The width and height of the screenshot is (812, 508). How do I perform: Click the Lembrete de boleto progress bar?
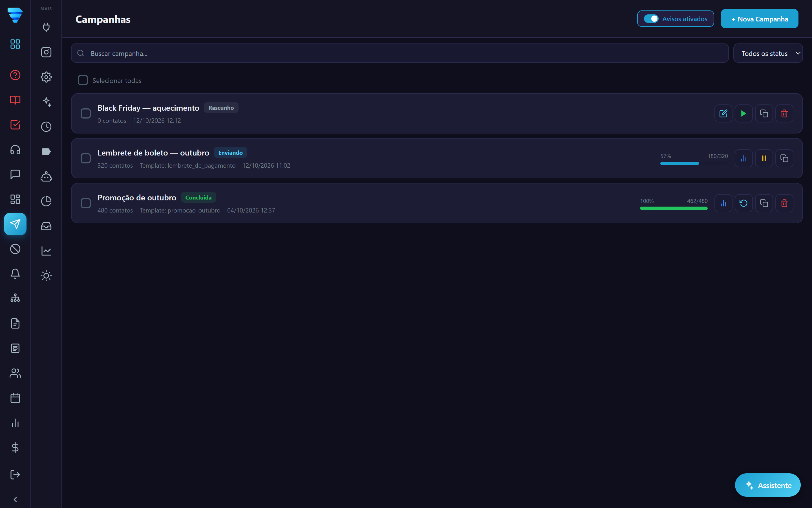tap(694, 163)
